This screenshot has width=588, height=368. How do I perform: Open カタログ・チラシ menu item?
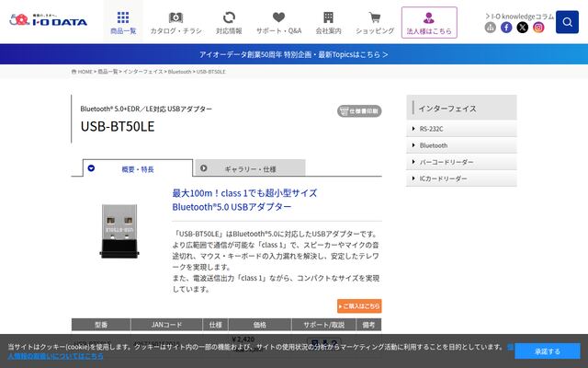click(175, 23)
